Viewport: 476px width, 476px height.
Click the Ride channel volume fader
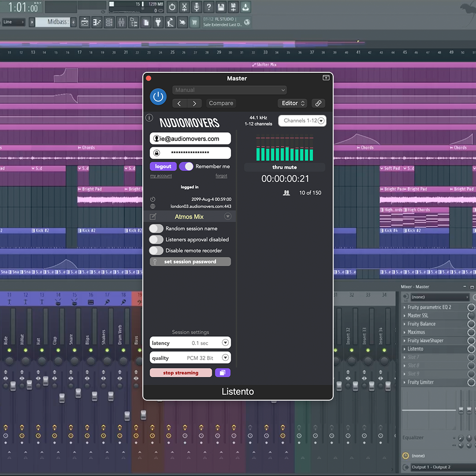point(13,386)
